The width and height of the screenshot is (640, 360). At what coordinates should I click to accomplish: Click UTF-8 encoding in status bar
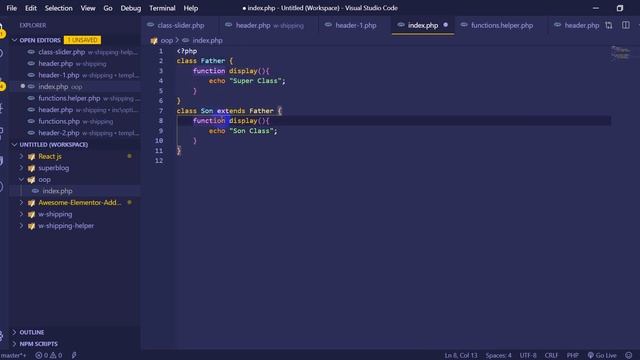pos(528,355)
